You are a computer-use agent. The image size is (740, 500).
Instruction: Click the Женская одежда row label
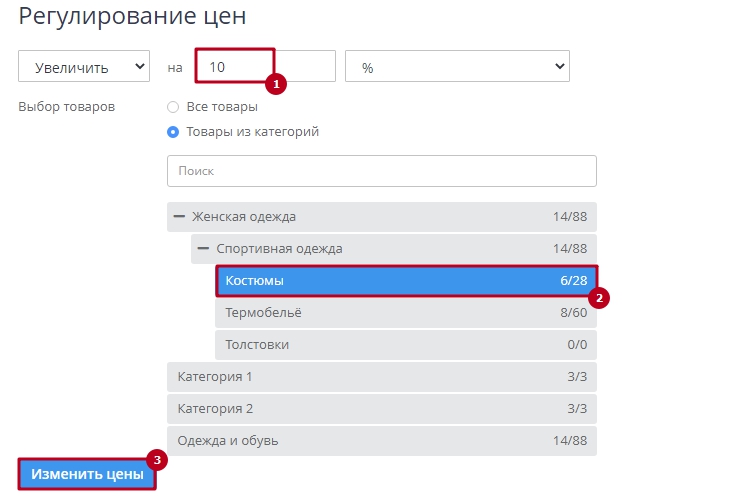(244, 217)
